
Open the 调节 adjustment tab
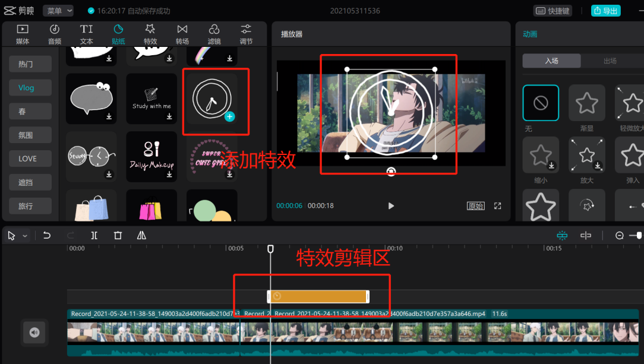point(246,34)
